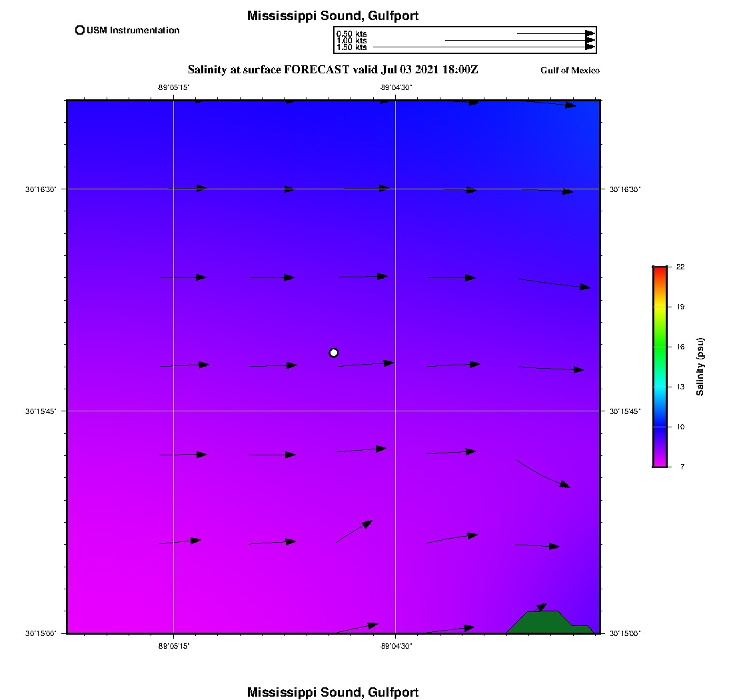Click the Salinity at surface FORECAST heading
733x700 pixels.
(x=333, y=69)
